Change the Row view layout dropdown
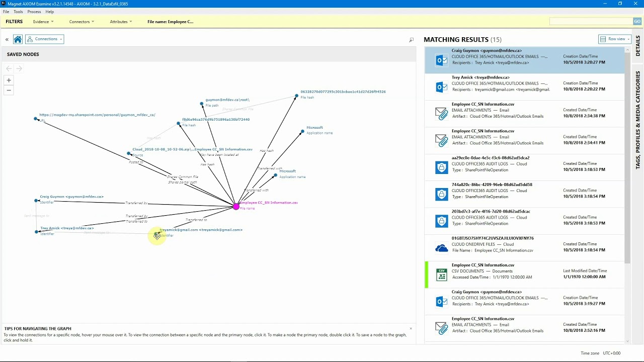 (615, 39)
